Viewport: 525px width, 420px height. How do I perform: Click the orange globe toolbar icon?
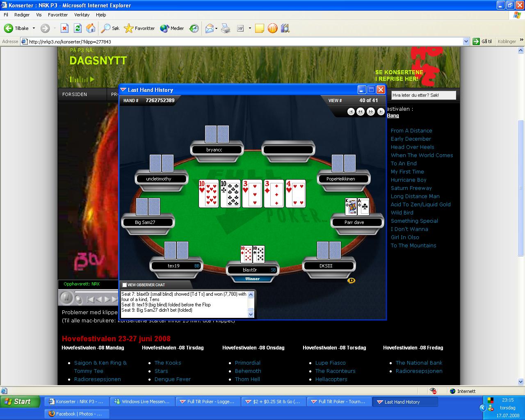pyautogui.click(x=272, y=28)
